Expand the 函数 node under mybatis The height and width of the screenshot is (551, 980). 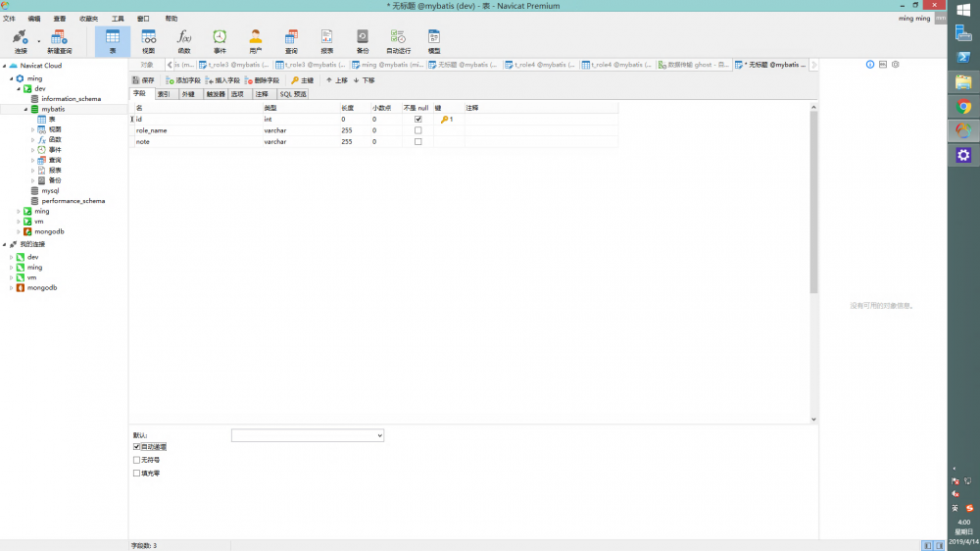point(33,139)
